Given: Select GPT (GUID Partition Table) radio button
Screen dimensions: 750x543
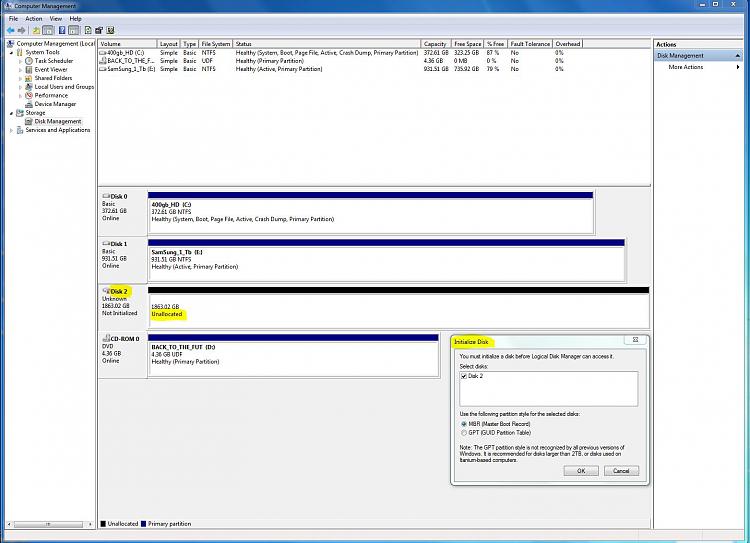Looking at the screenshot, I should tap(463, 432).
